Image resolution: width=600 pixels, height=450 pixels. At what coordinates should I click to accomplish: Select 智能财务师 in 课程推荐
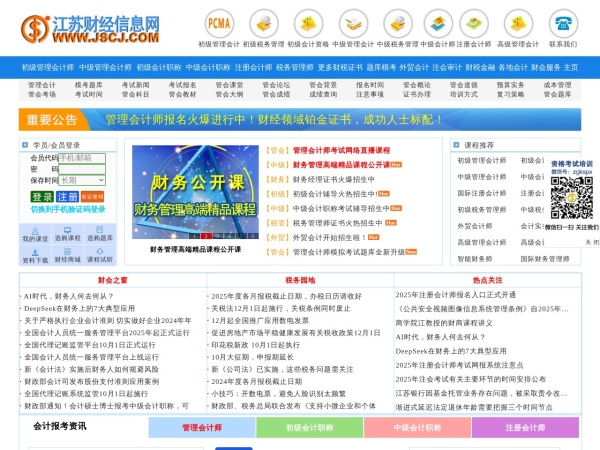(x=475, y=259)
